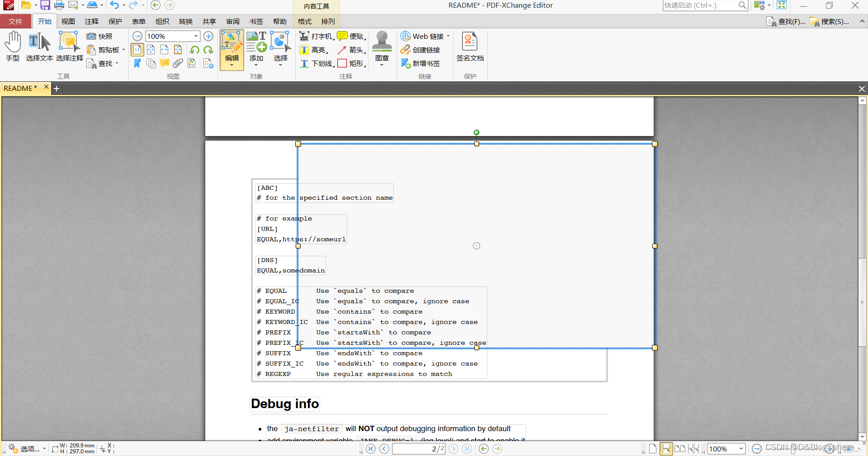Click the Edit content tool
868x456 pixels.
tap(232, 50)
